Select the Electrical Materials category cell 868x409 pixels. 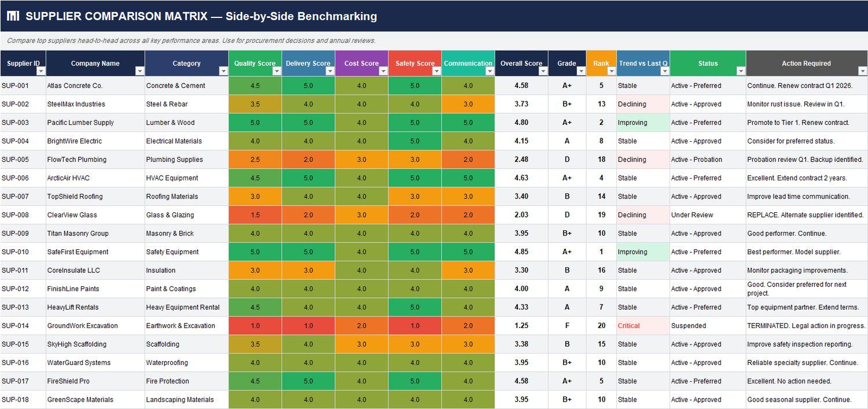(x=186, y=141)
